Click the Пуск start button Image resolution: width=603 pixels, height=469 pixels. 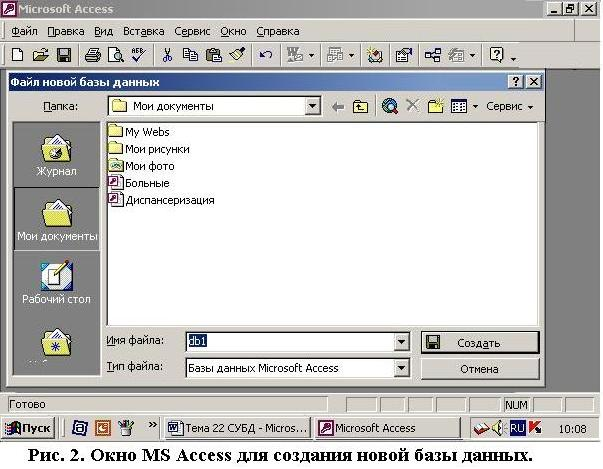28,428
